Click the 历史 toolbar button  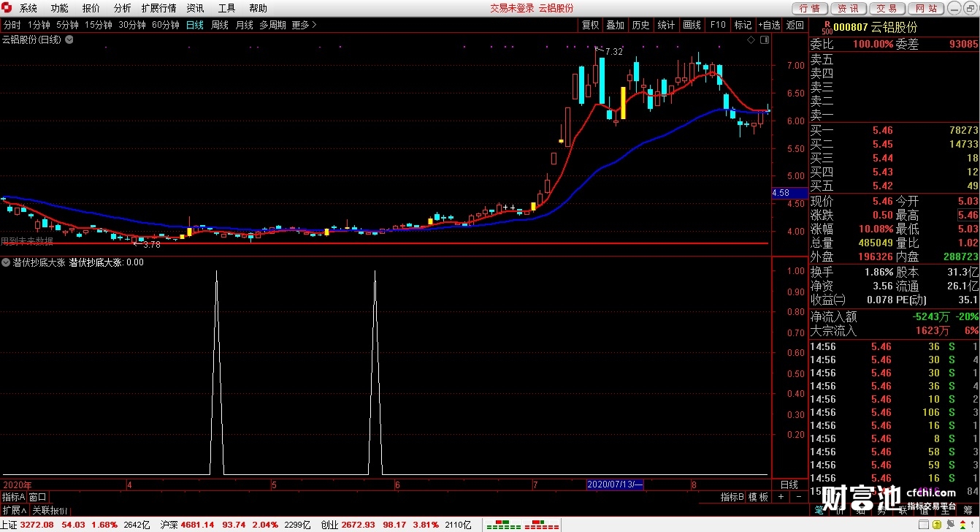(640, 25)
